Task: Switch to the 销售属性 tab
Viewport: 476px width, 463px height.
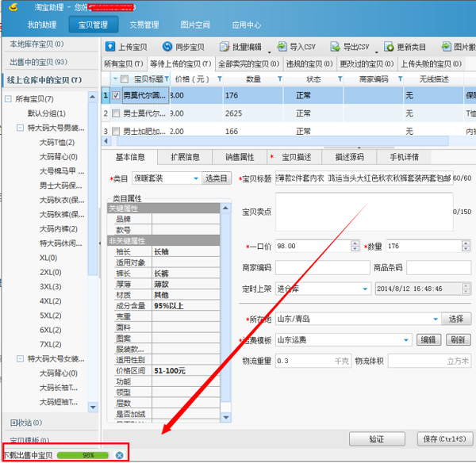Action: point(239,156)
